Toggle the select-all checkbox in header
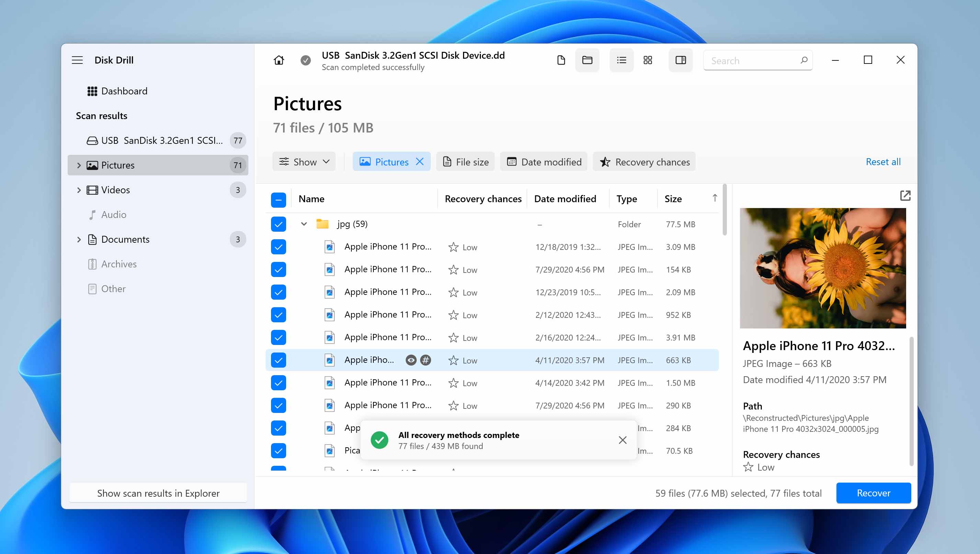 pyautogui.click(x=278, y=199)
